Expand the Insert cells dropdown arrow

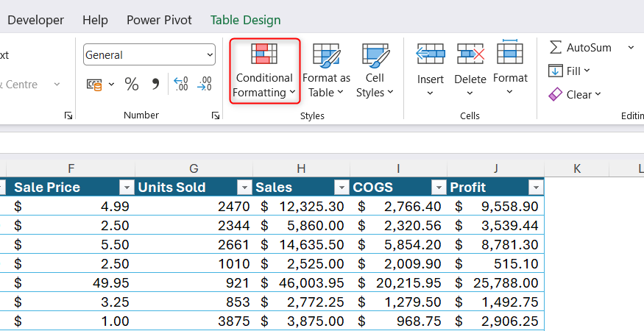tap(430, 93)
